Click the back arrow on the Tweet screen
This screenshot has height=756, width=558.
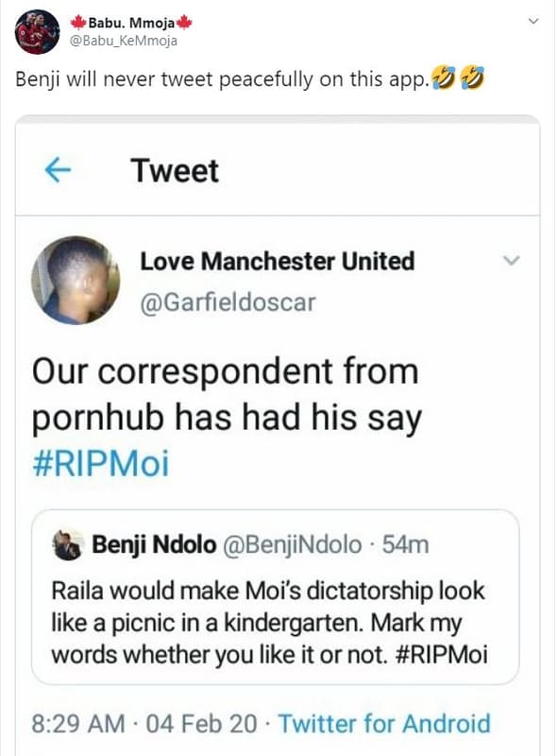(59, 170)
